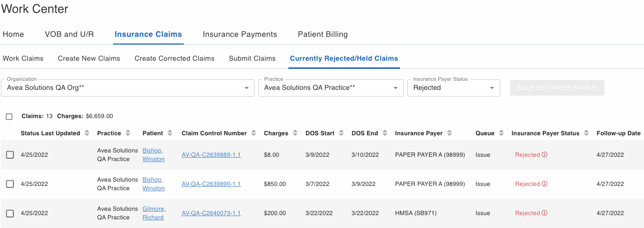Image resolution: width=644 pixels, height=228 pixels.
Task: Sort by Status Last Updated column
Action: point(87,133)
